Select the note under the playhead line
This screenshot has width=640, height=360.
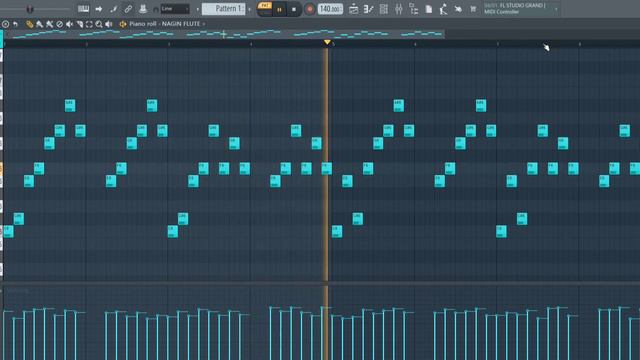pyautogui.click(x=327, y=168)
